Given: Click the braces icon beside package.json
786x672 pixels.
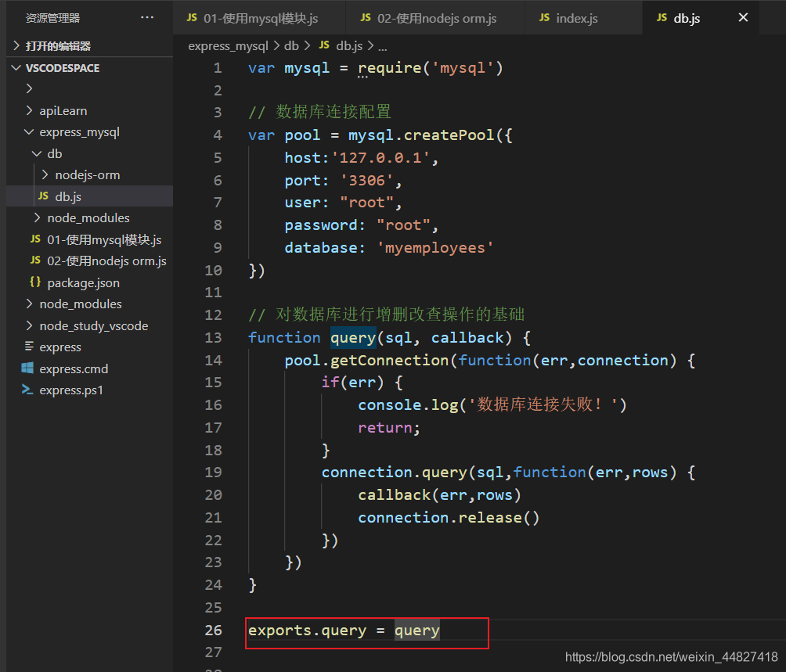Looking at the screenshot, I should [35, 282].
